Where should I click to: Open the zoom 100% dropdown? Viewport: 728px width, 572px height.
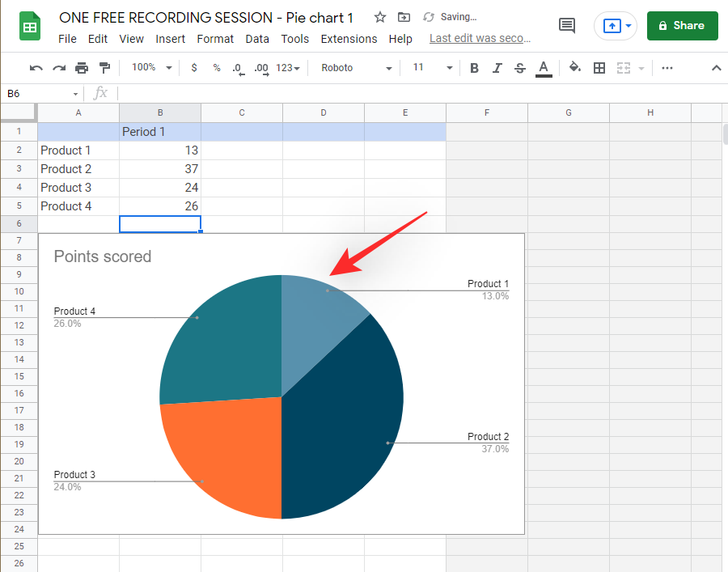[151, 68]
